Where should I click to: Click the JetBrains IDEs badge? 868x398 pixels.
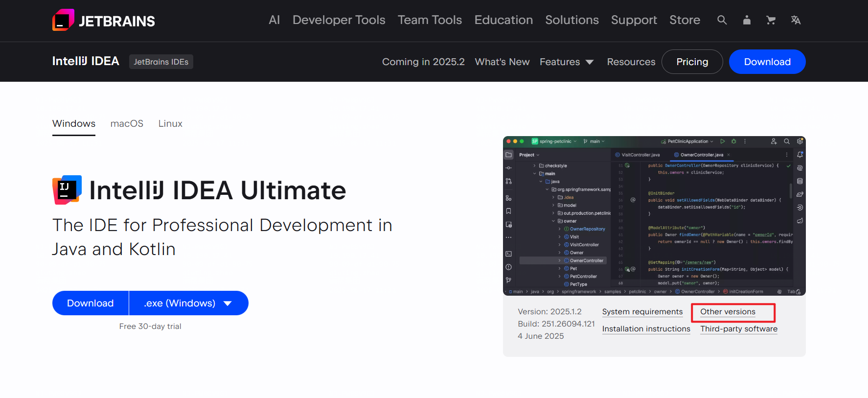click(x=161, y=62)
